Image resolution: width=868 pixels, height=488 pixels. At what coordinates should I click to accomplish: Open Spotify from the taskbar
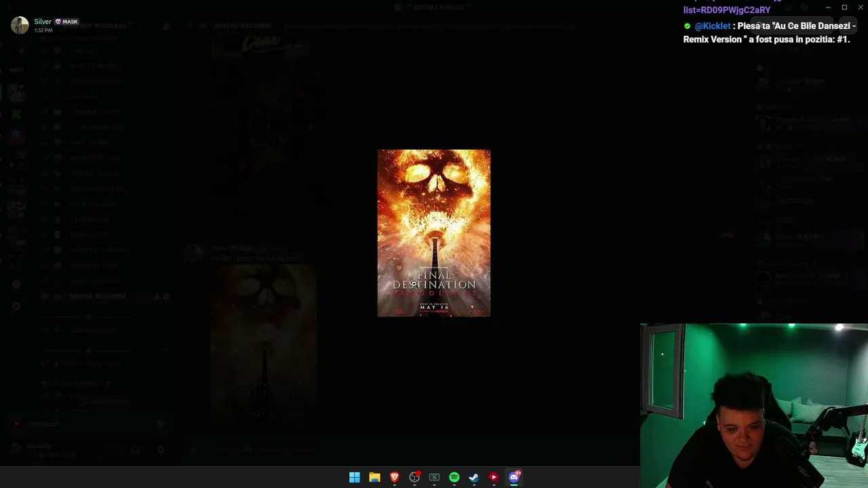454,477
